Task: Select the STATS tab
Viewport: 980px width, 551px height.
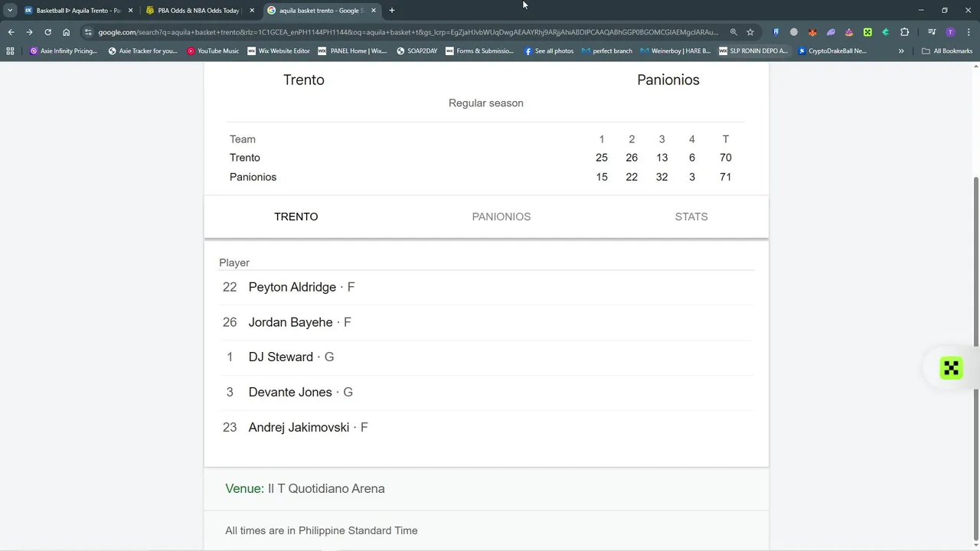Action: tap(691, 217)
